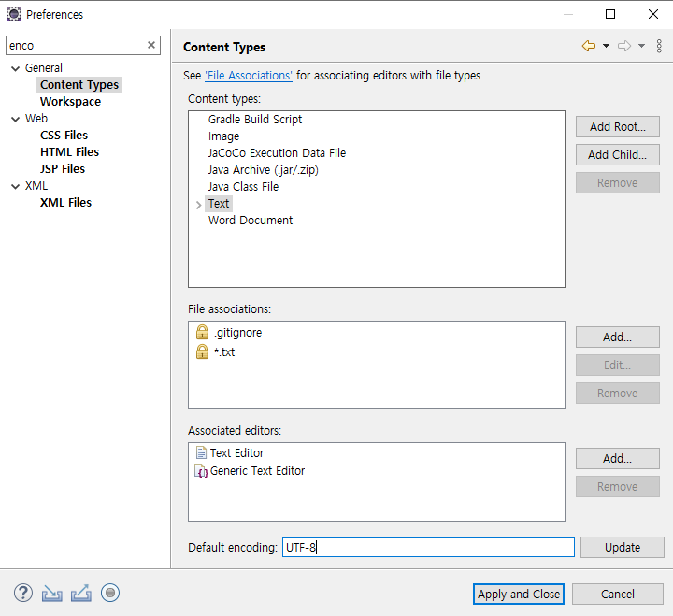Go back with the yellow arrow
The image size is (673, 616).
[589, 46]
